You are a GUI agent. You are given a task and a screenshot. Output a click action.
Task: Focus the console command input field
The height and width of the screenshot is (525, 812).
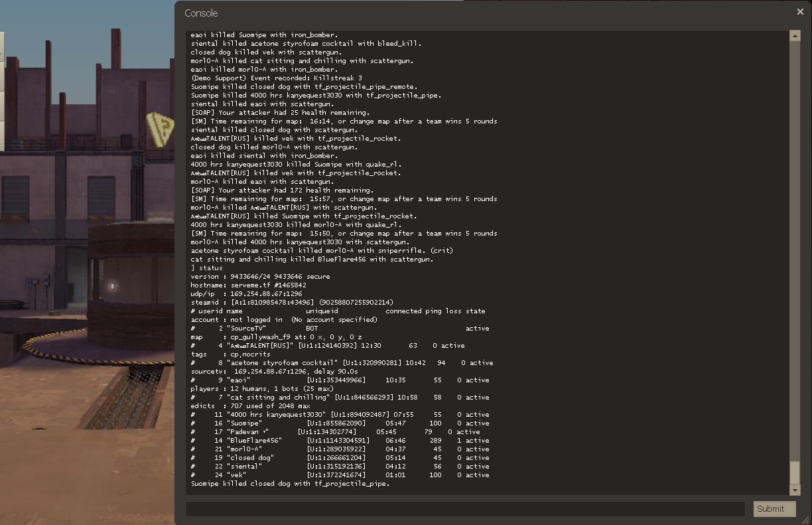464,509
